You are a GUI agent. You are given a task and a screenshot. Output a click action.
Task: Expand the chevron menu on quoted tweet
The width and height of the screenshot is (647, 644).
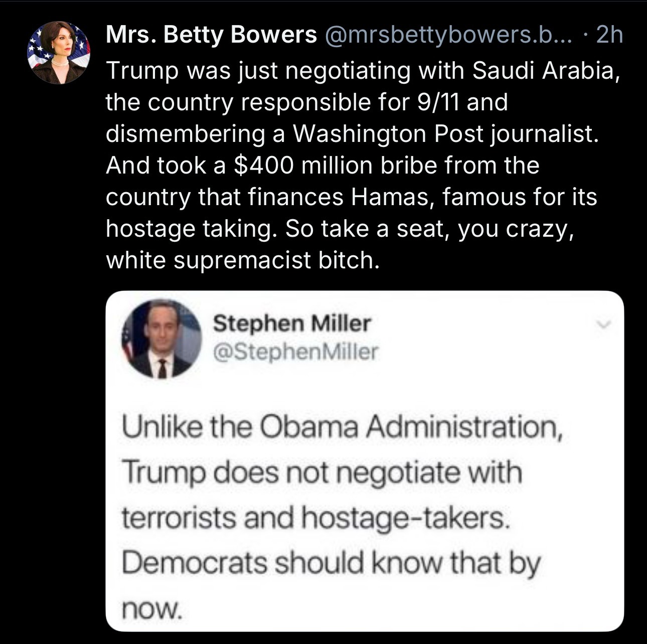pos(606,325)
